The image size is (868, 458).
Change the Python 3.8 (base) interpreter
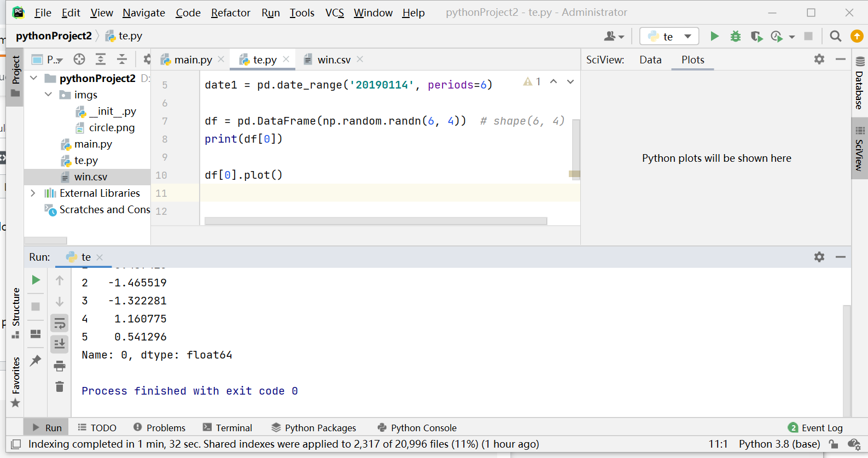point(779,444)
